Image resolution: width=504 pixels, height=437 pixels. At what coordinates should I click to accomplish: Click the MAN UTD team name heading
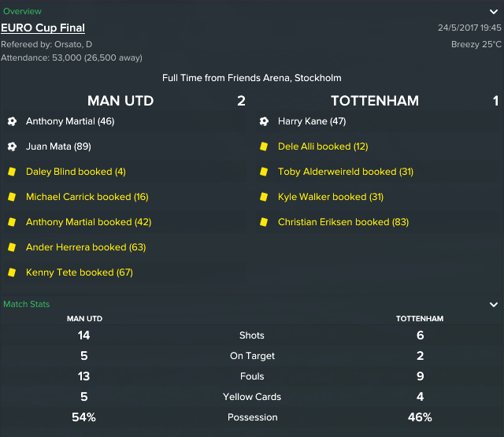click(120, 101)
